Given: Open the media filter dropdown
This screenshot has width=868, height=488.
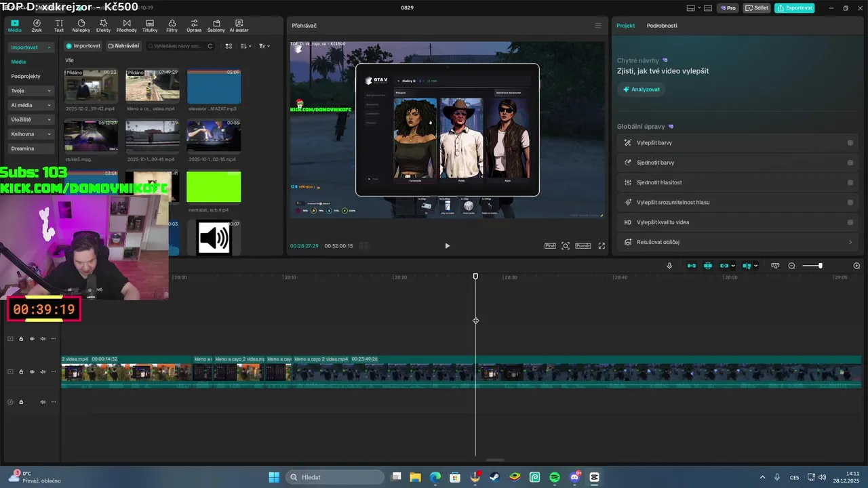Looking at the screenshot, I should click(264, 46).
